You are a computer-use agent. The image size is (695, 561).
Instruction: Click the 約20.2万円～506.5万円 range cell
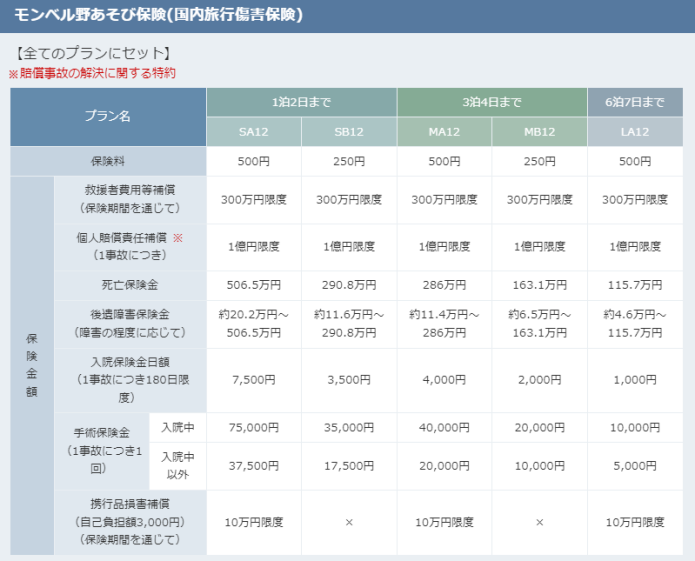click(x=254, y=324)
